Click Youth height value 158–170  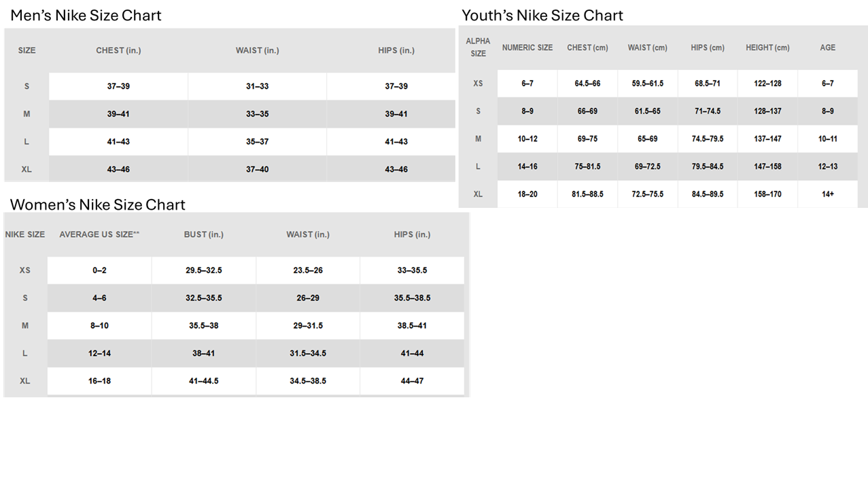pos(767,194)
